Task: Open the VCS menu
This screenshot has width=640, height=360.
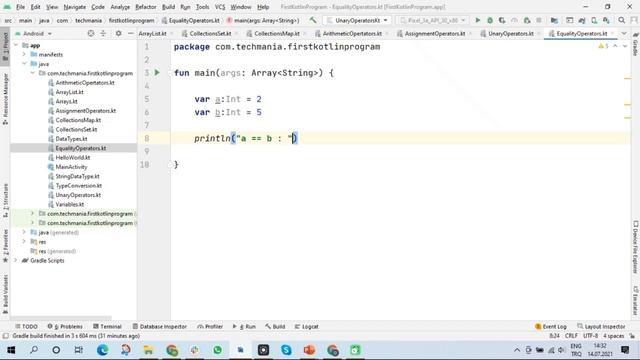Action: click(x=220, y=7)
